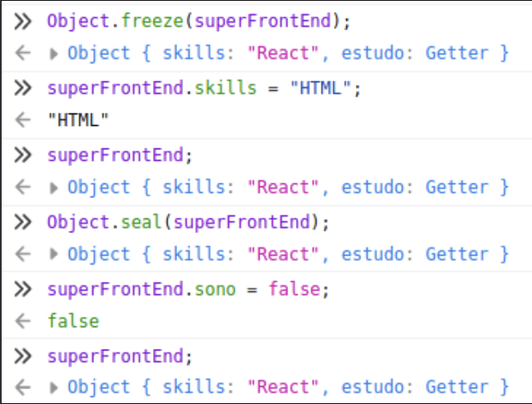Expand the last Object result in console

[54, 387]
